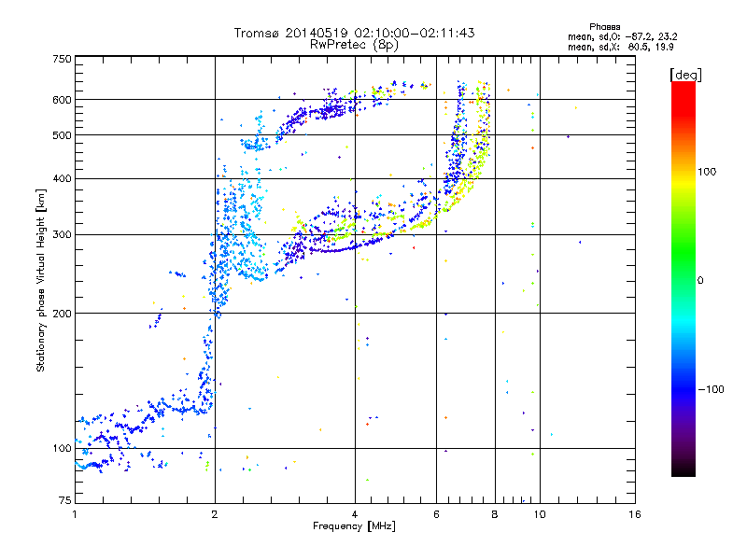Click the x-axis tick label '8'

(x=495, y=514)
